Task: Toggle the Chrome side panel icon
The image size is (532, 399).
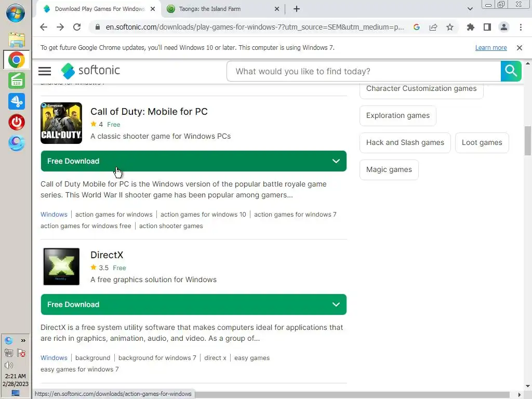Action: pos(487,27)
